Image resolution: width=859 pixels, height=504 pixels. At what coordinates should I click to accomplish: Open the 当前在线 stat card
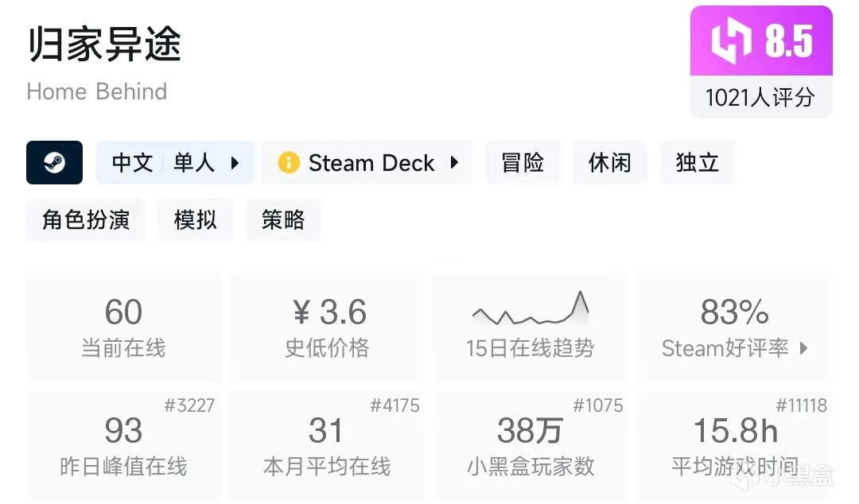[123, 327]
